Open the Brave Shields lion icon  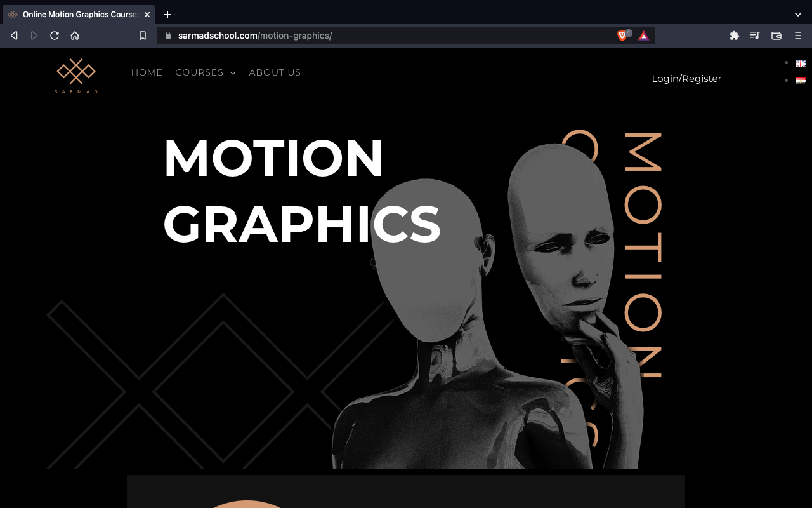(x=623, y=36)
